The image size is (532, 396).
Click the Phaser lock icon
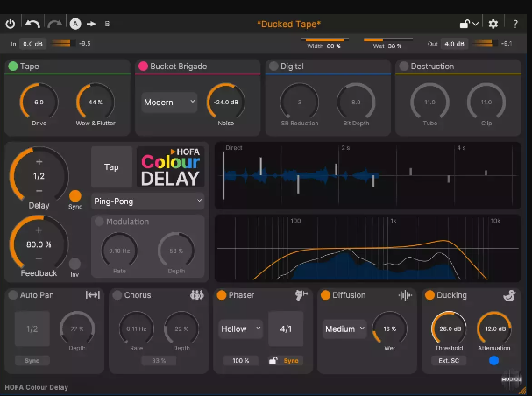(273, 360)
